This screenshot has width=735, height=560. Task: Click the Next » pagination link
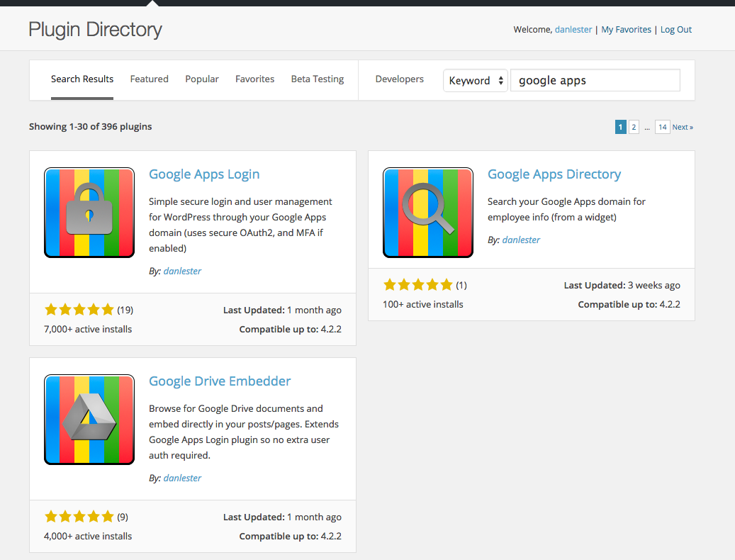tap(683, 128)
